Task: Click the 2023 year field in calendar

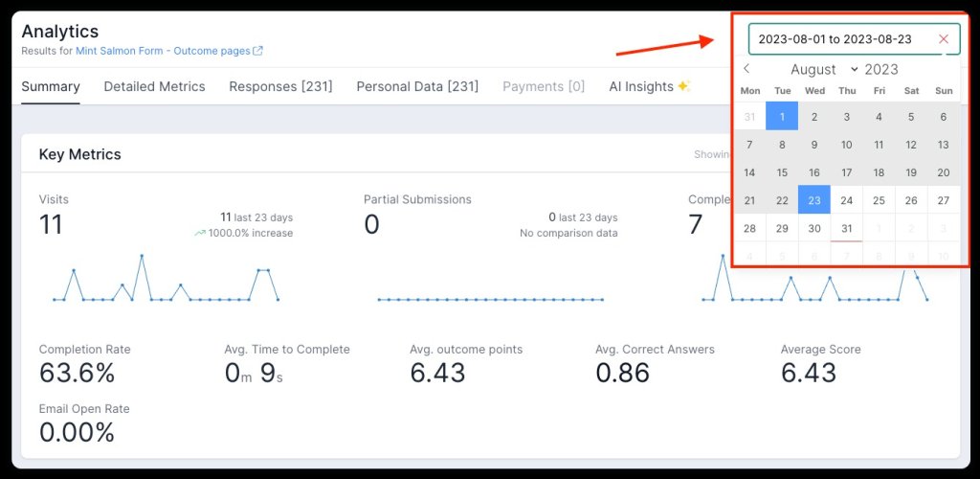Action: (881, 69)
